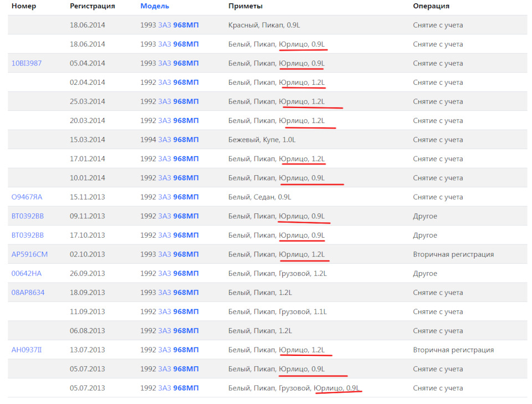
Task: Open plate number AP5916CM link
Action: coord(29,254)
